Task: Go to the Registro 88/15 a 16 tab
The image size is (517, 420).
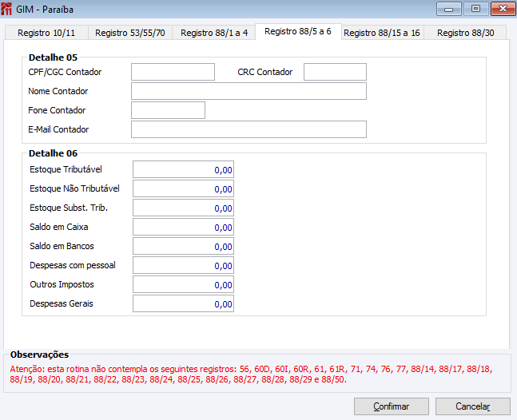Action: pyautogui.click(x=382, y=33)
